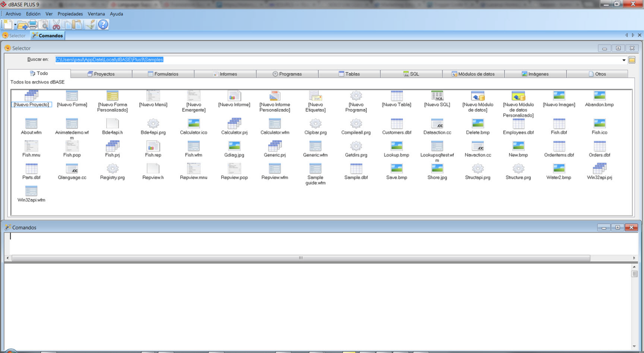Select the Programas tab
The height and width of the screenshot is (353, 644).
coord(287,74)
